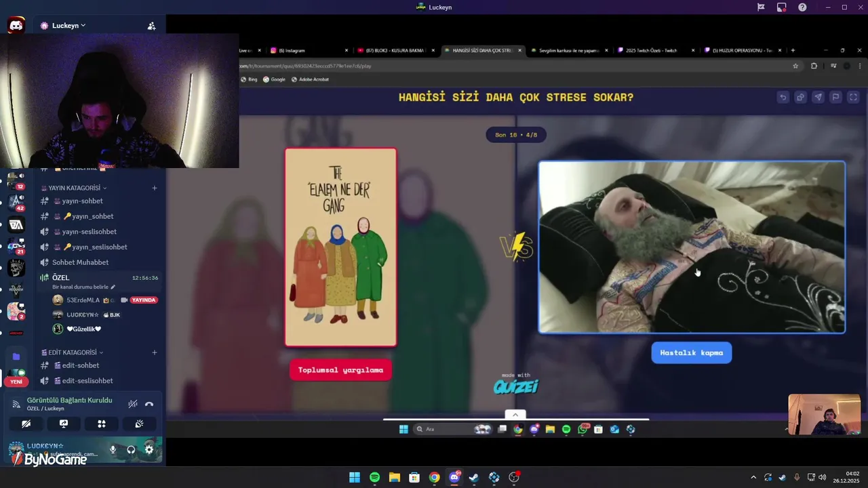Choose the Toplumsal yargılama answer button
Image resolution: width=868 pixels, height=488 pixels.
(340, 369)
